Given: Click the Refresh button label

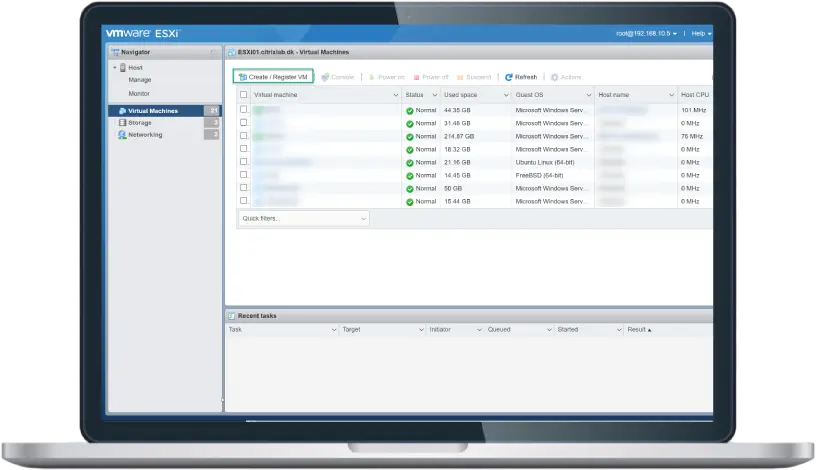Looking at the screenshot, I should pos(526,77).
